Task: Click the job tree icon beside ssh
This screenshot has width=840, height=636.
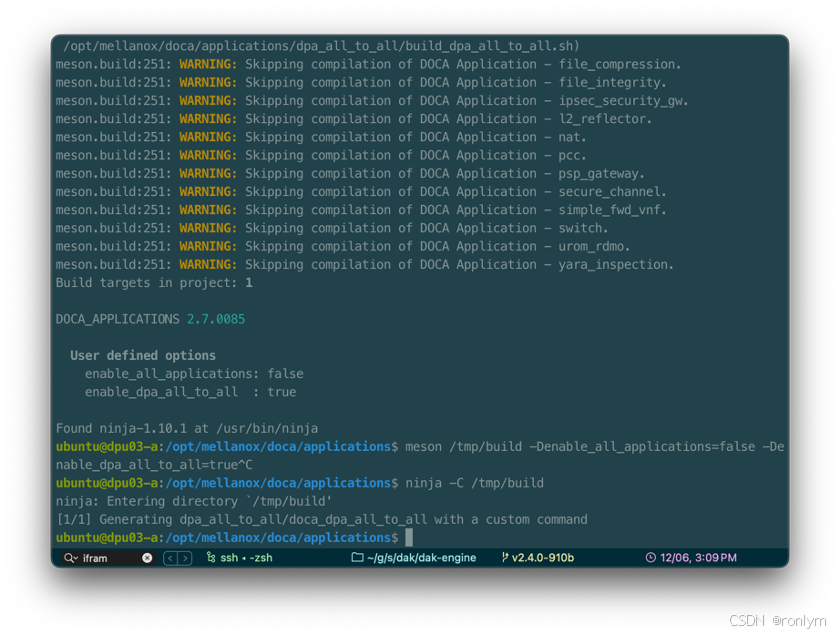Action: (x=211, y=557)
